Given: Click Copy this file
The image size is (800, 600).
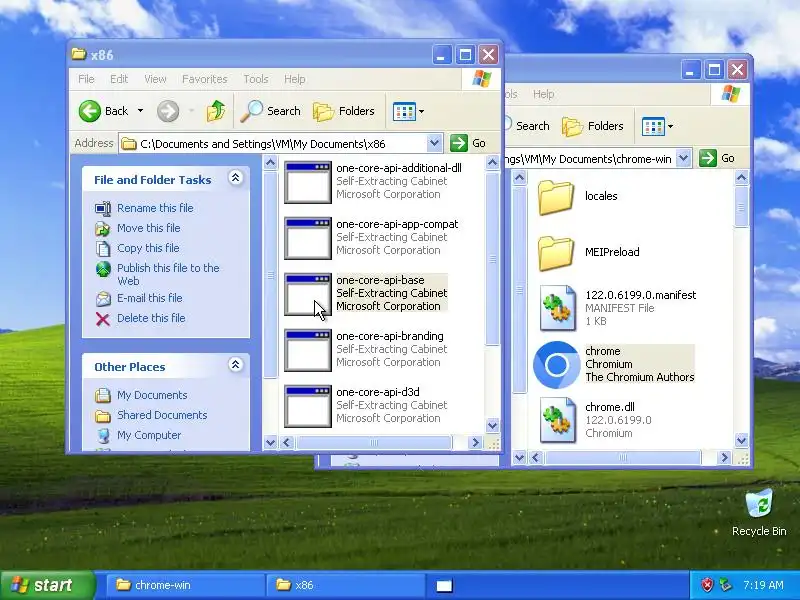Looking at the screenshot, I should point(148,248).
